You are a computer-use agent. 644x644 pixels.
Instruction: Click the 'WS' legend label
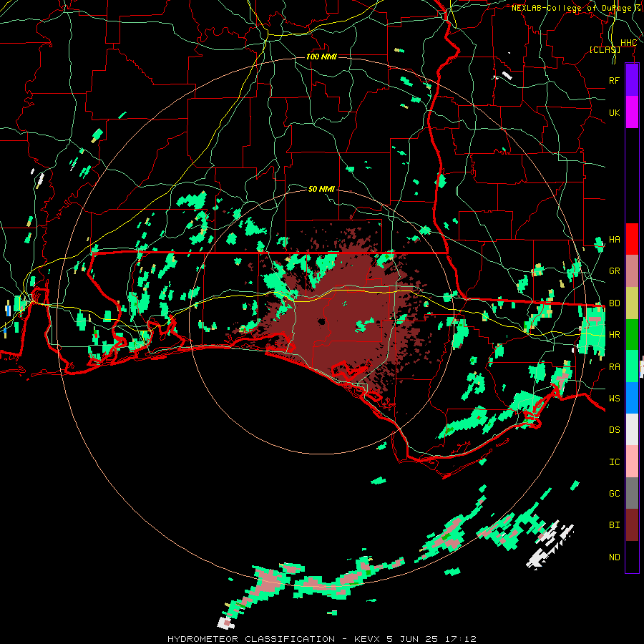point(614,399)
